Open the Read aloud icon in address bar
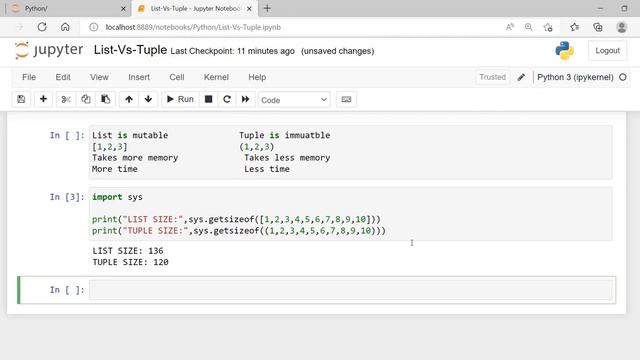The width and height of the screenshot is (640, 360). coord(510,27)
